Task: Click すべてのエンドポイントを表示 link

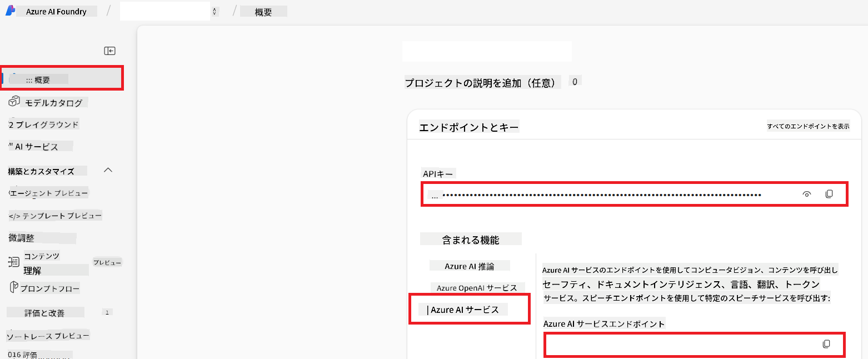Action: [808, 126]
